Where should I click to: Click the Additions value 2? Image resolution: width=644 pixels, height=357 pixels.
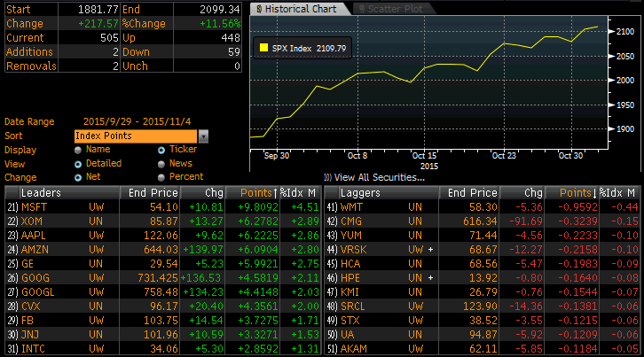[x=115, y=52]
